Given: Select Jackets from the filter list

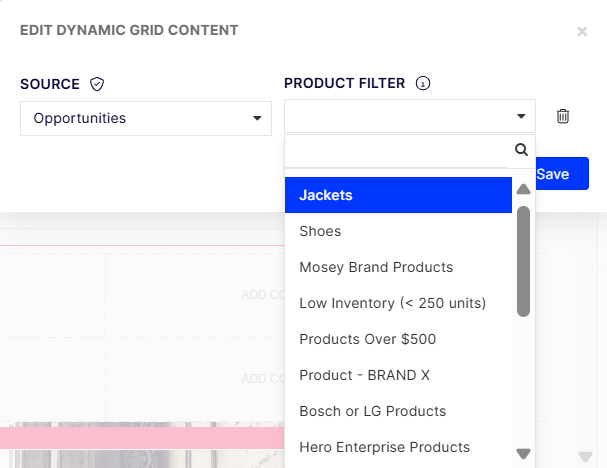Looking at the screenshot, I should (398, 195).
